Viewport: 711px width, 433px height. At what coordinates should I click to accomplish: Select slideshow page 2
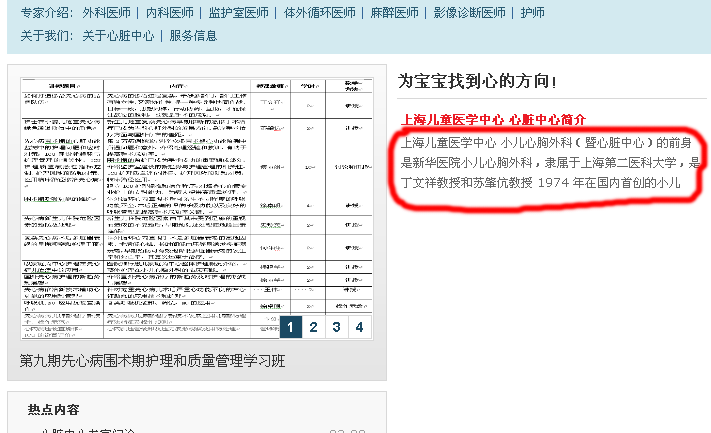313,327
